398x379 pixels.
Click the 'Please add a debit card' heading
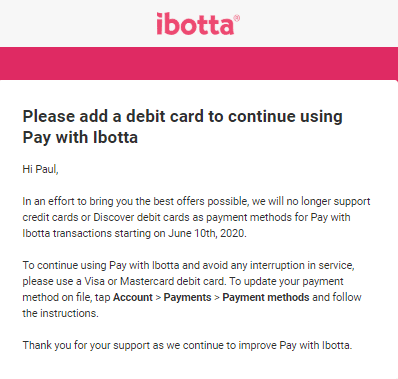coord(182,127)
